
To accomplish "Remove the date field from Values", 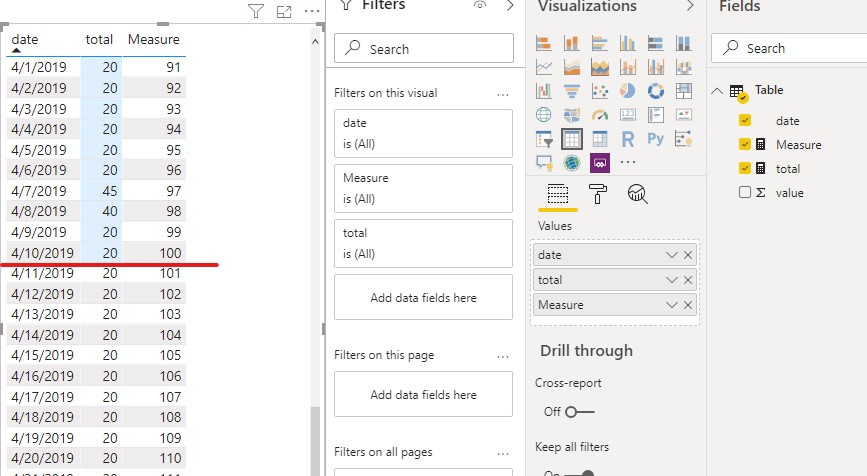I will (x=688, y=255).
